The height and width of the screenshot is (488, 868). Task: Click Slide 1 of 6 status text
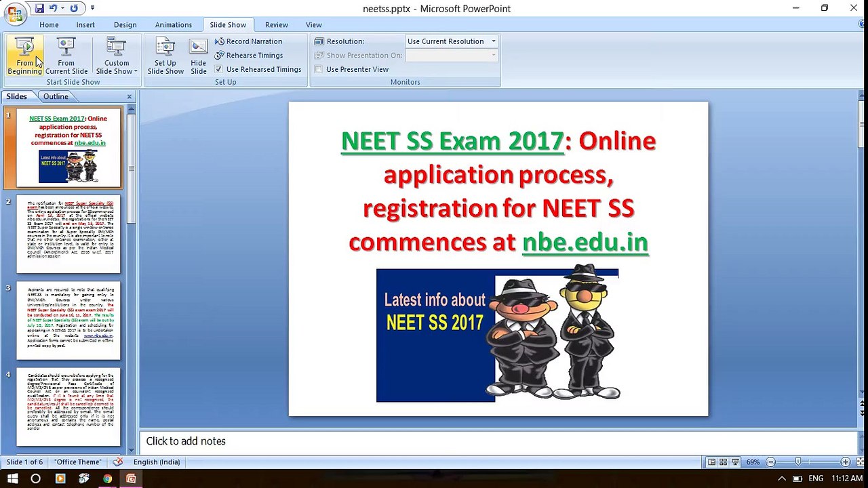pyautogui.click(x=25, y=462)
